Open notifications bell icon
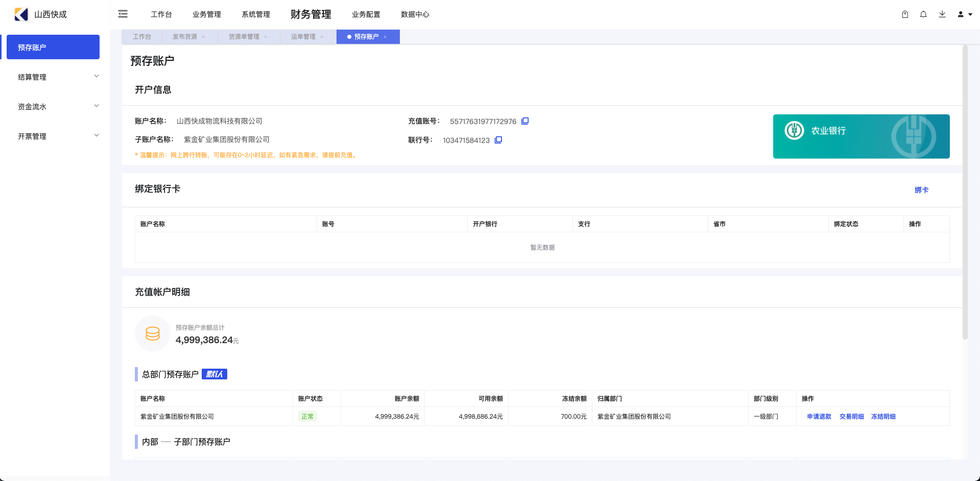The height and width of the screenshot is (481, 980). 923,14
